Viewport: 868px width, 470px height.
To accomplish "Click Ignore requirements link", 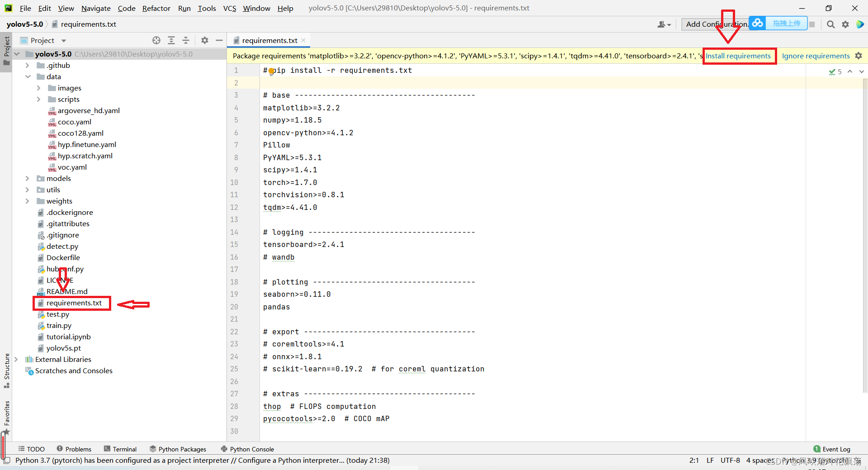I will (816, 56).
